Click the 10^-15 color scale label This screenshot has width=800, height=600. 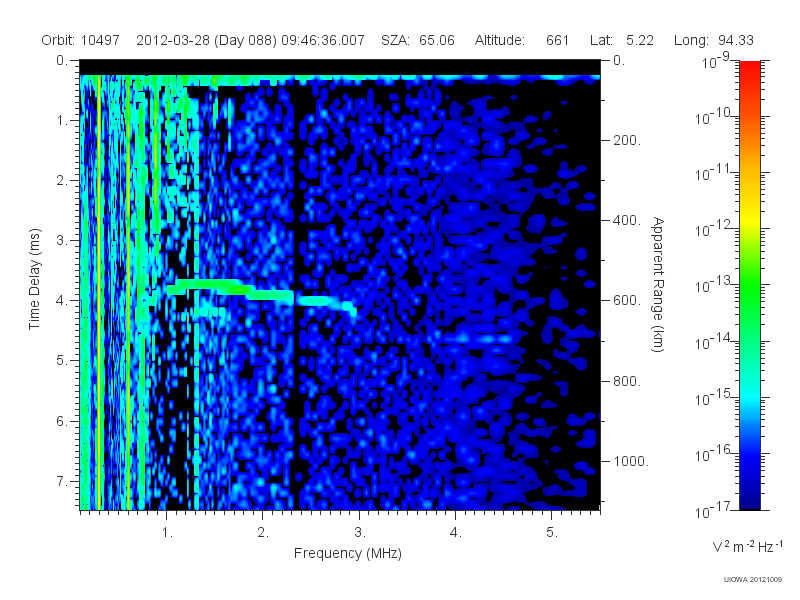(714, 397)
